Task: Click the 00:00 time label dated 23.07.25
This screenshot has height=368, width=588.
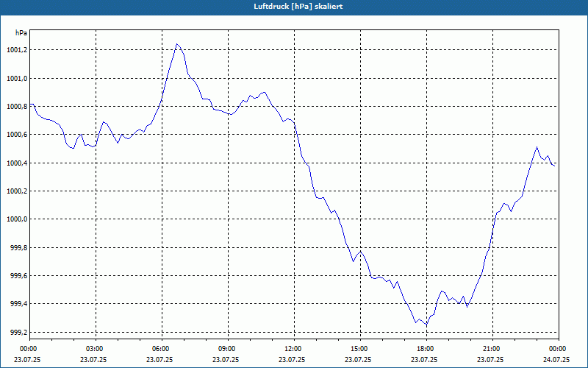Action: tap(27, 349)
